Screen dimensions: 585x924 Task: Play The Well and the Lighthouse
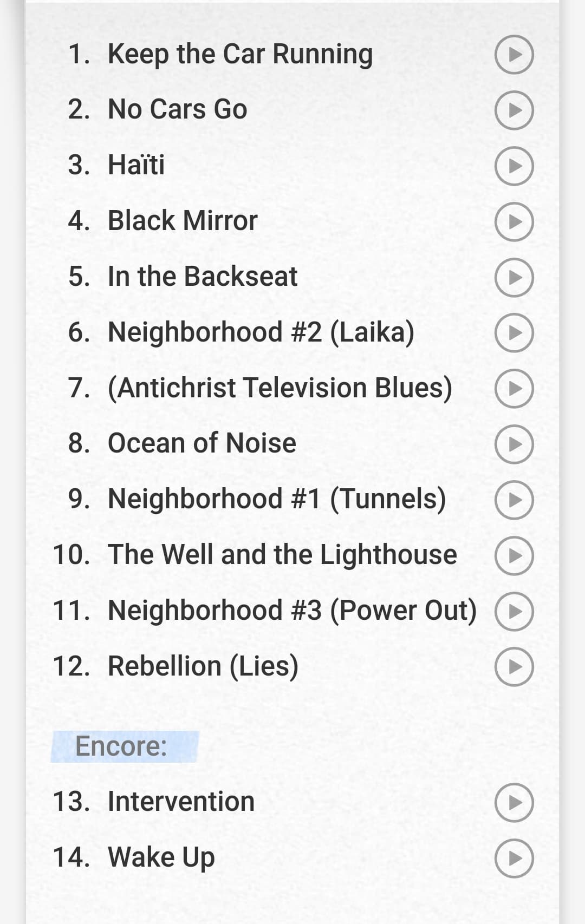tap(514, 556)
